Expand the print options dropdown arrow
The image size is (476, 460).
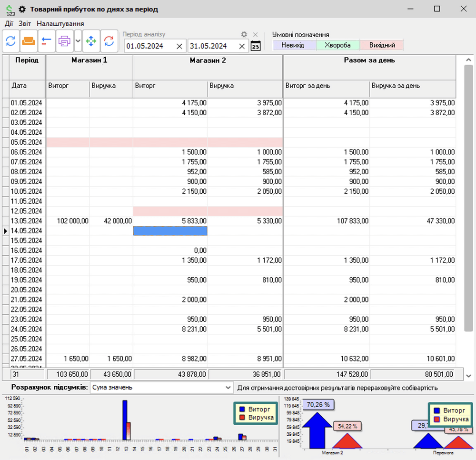pyautogui.click(x=78, y=41)
